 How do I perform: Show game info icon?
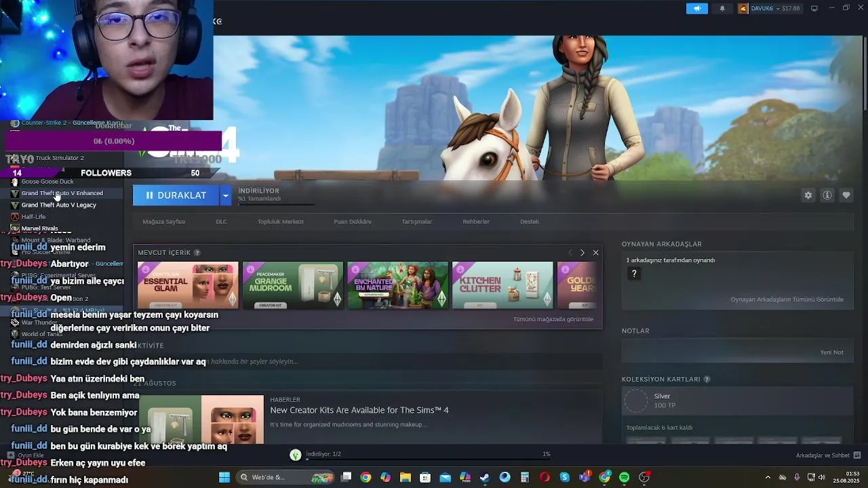827,195
